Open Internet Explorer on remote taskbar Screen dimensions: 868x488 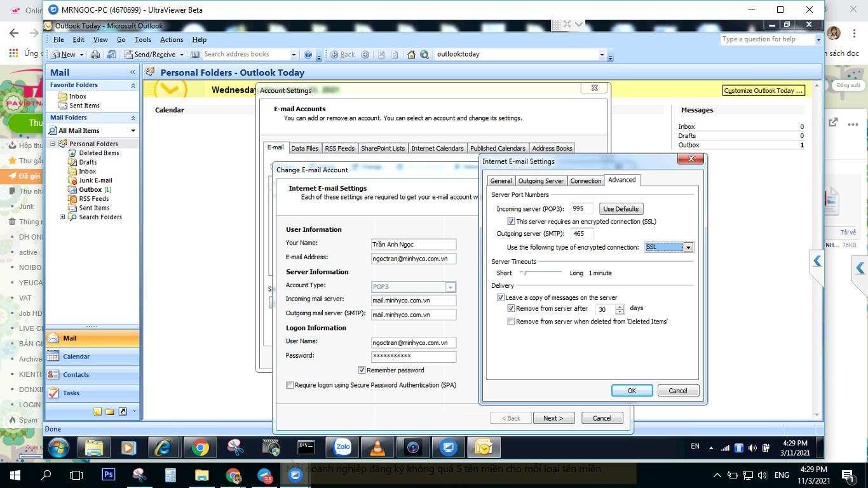pos(164,448)
